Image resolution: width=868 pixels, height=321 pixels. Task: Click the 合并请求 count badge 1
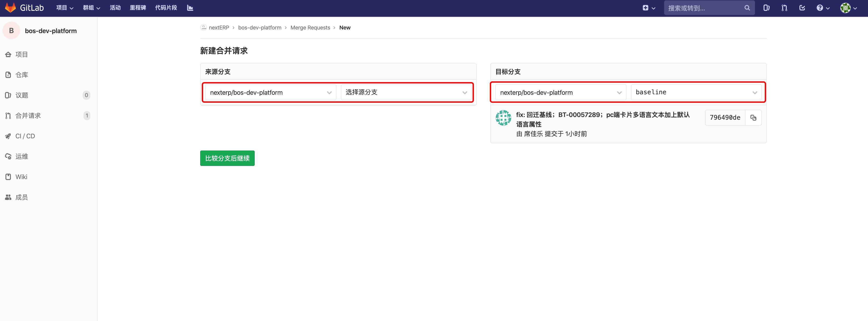(87, 115)
